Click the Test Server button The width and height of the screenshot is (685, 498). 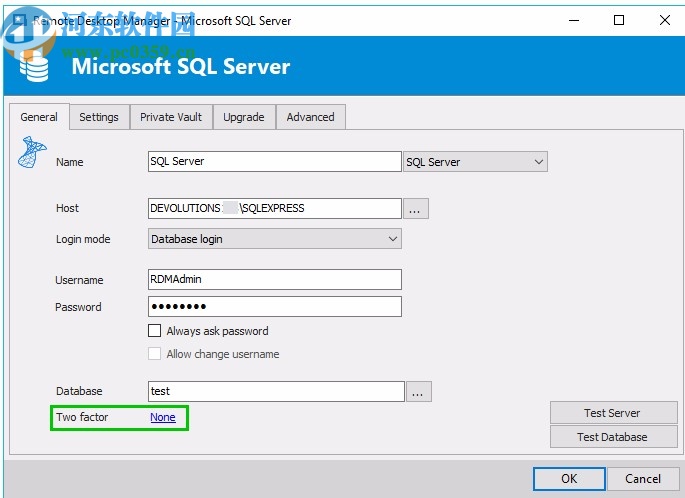613,413
